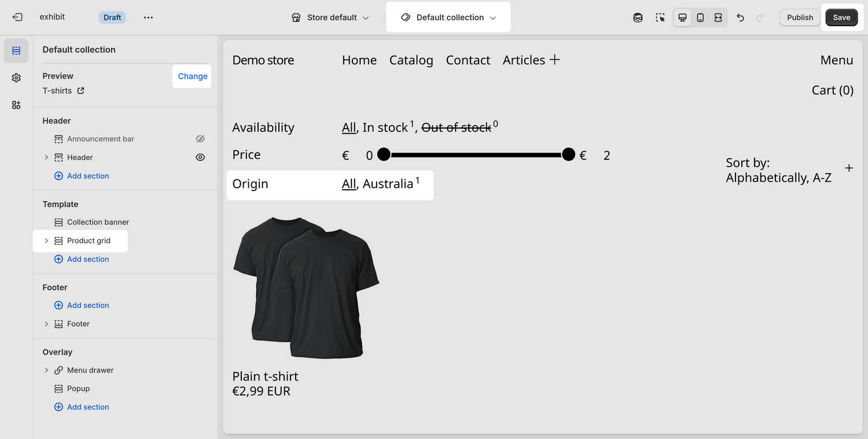Open the Store default dropdown

coord(330,17)
